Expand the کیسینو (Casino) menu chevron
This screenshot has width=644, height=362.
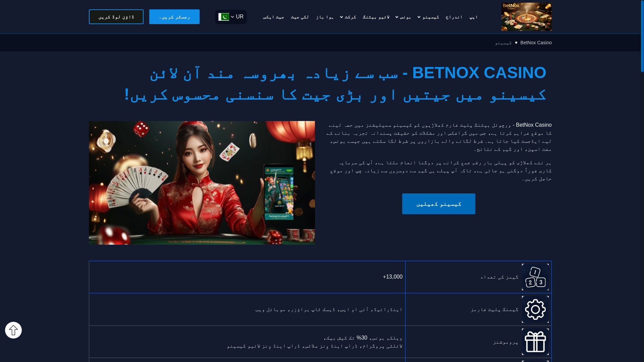419,17
